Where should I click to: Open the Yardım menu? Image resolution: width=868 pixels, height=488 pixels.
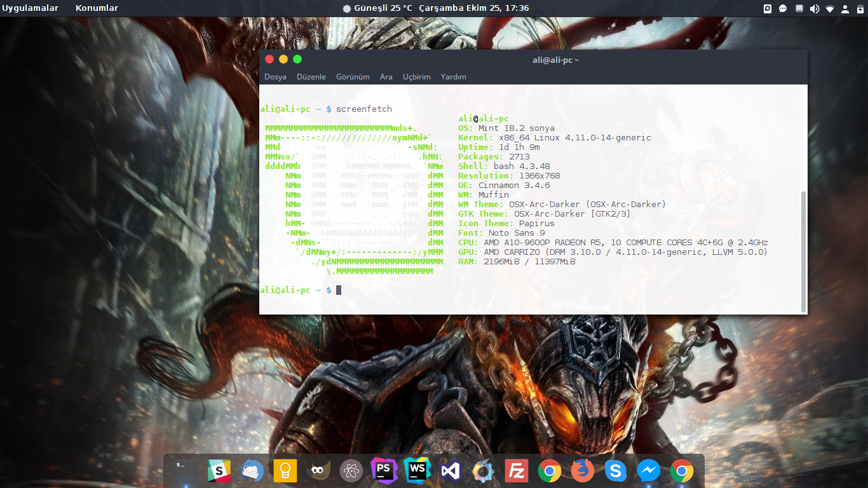pos(454,77)
